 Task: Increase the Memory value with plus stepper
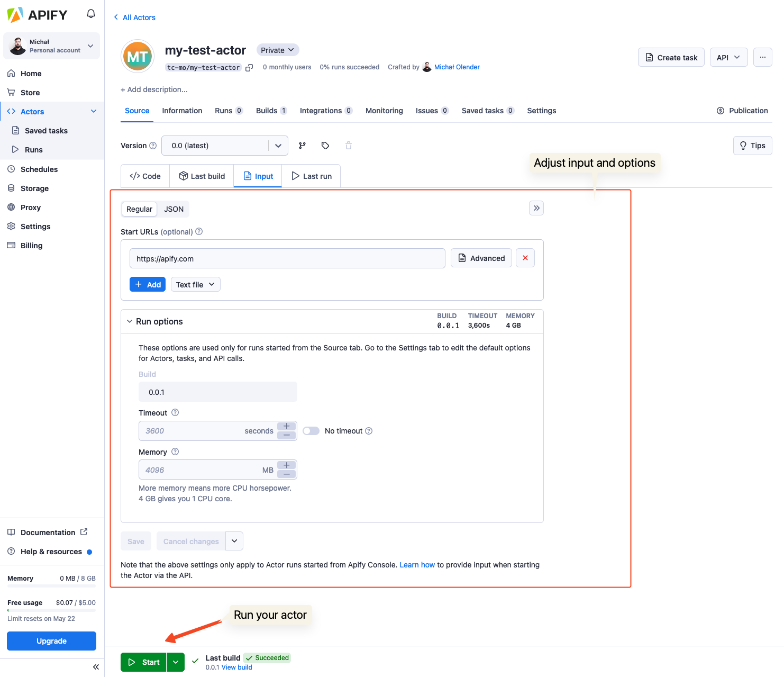coord(286,465)
